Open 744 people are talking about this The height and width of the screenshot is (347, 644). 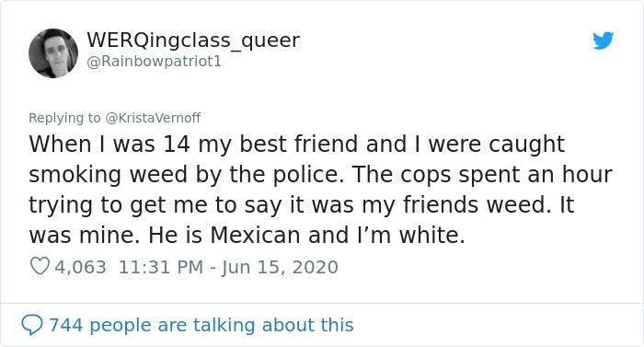click(201, 325)
